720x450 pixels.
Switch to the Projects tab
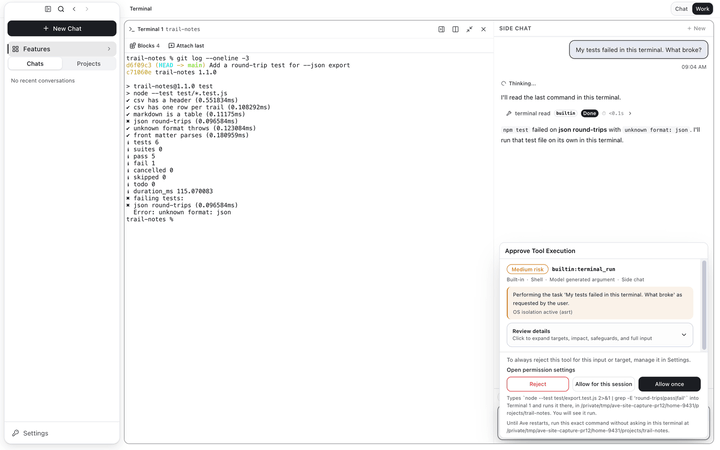[89, 64]
